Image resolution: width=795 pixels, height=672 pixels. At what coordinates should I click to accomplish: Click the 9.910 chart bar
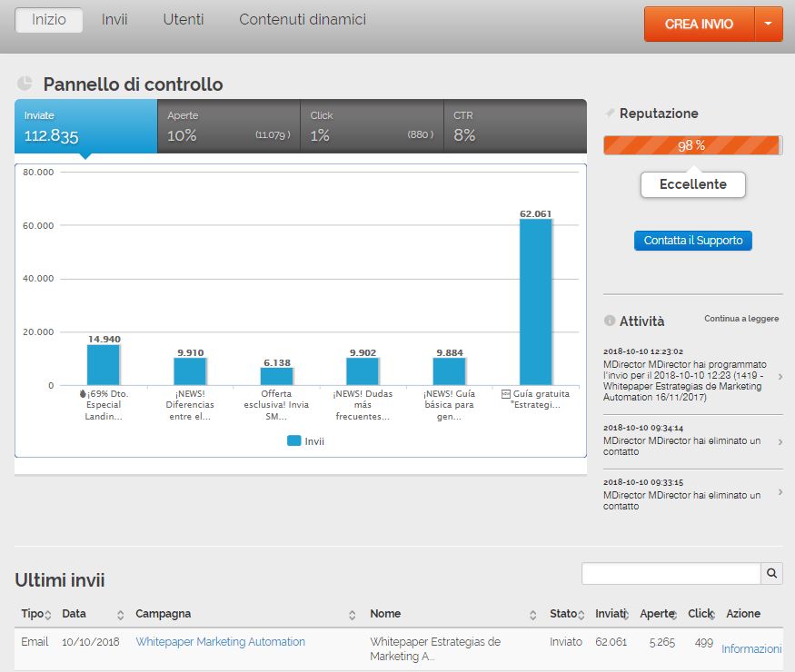(190, 371)
